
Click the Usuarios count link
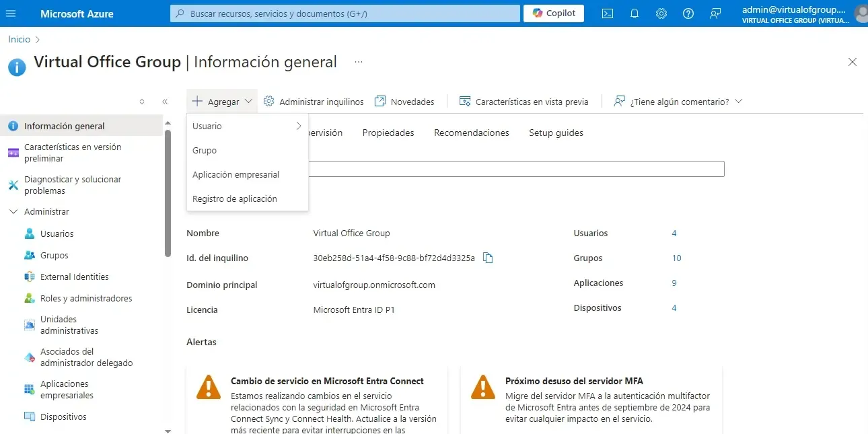674,233
